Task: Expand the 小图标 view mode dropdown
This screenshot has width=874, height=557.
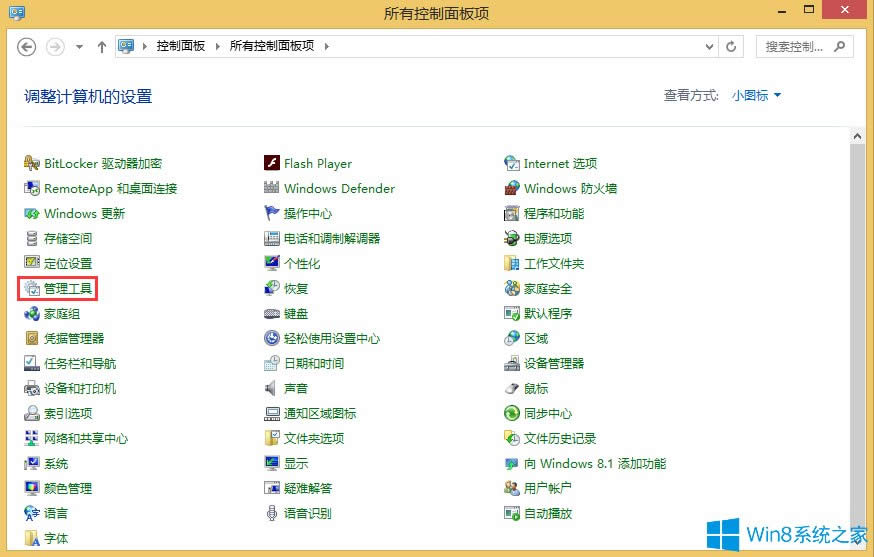Action: click(x=756, y=96)
